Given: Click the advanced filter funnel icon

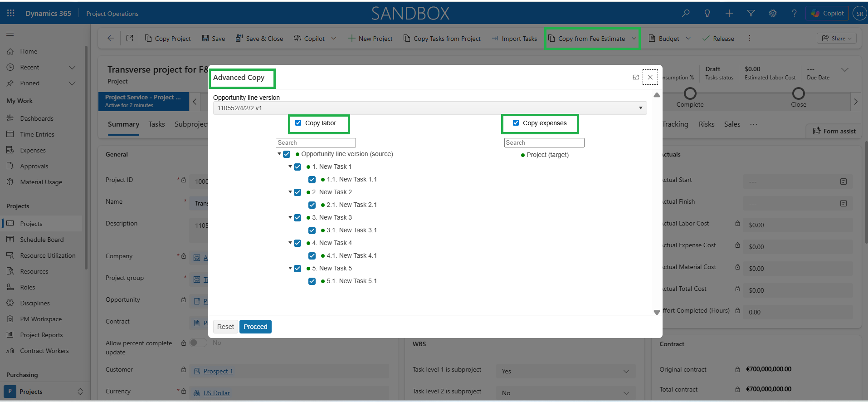Looking at the screenshot, I should point(751,13).
